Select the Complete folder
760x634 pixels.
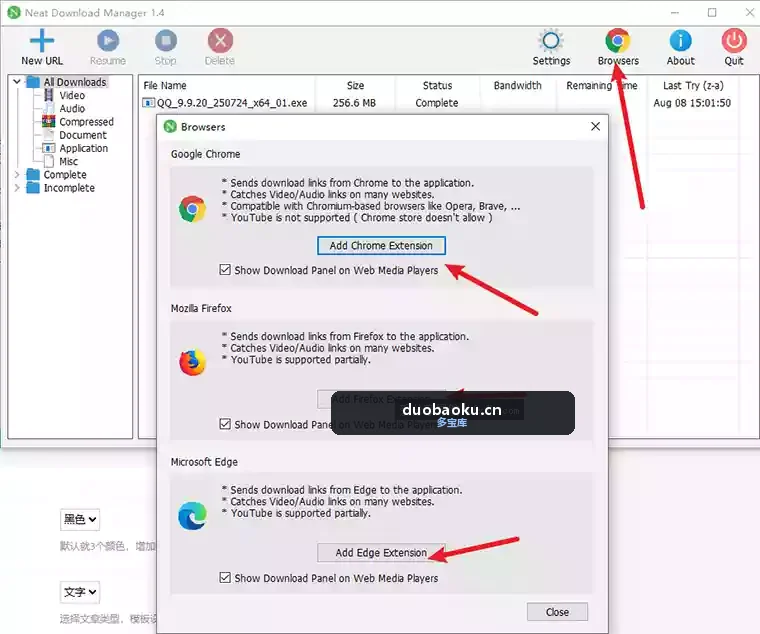click(65, 174)
